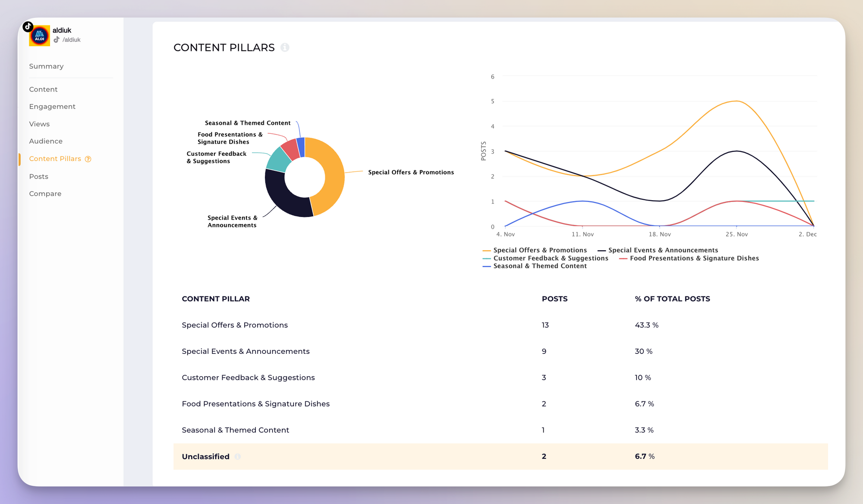The image size is (863, 504).
Task: Click the 4. Nov date on chart axis
Action: (505, 234)
